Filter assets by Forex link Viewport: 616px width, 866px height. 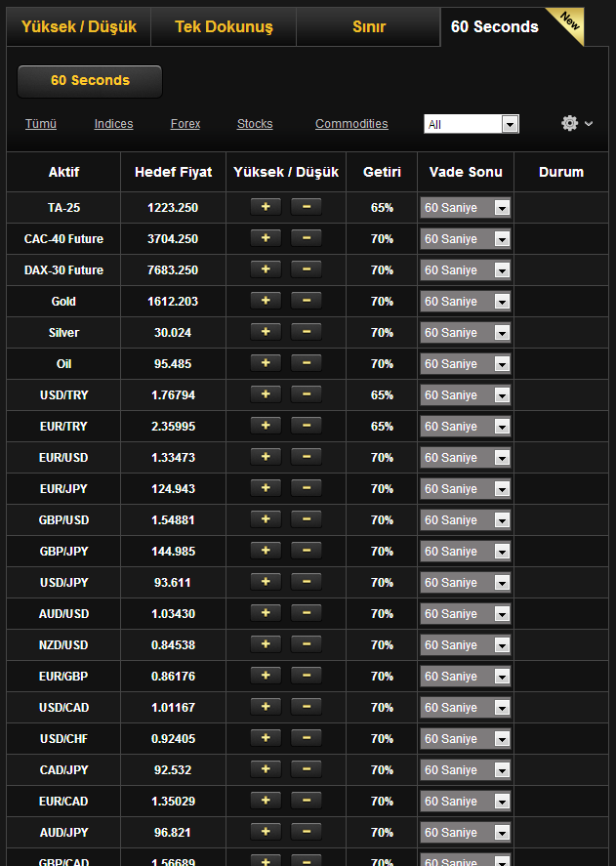coord(185,124)
